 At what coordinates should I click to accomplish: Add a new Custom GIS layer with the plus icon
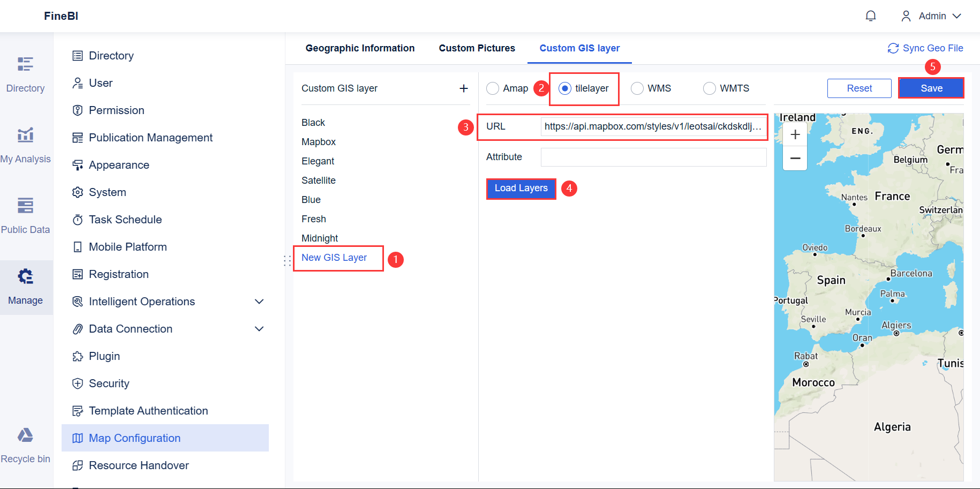(x=463, y=88)
